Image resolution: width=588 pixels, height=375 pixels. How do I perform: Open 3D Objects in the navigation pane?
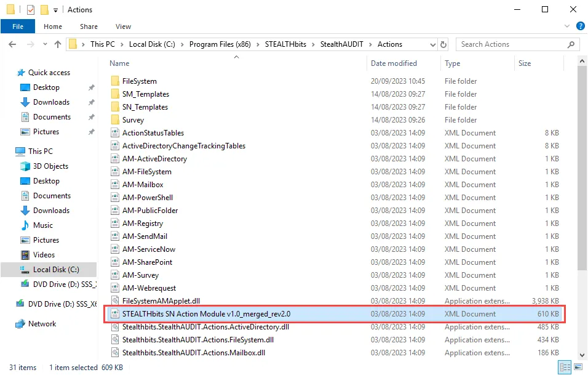(x=50, y=166)
